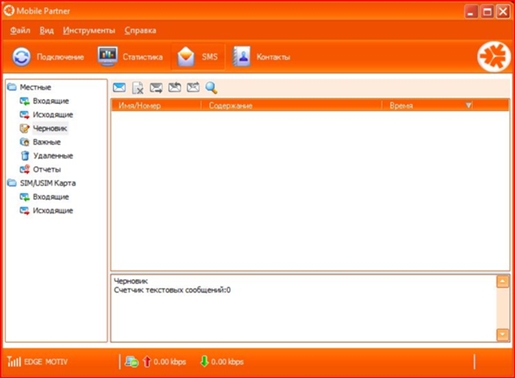Click the preview pane scroll up arrow
The image size is (515, 378).
coord(503,281)
